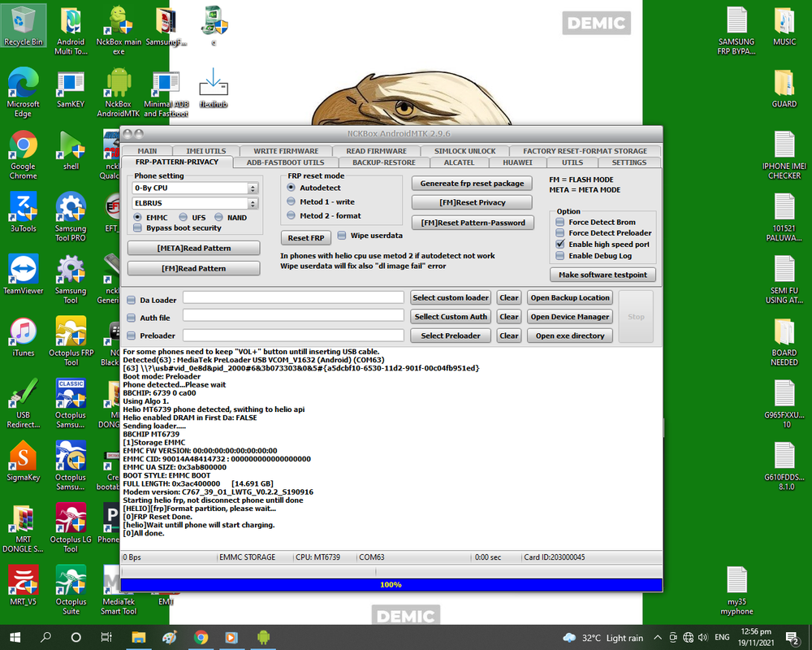Select UFS storage radio button

click(x=184, y=217)
